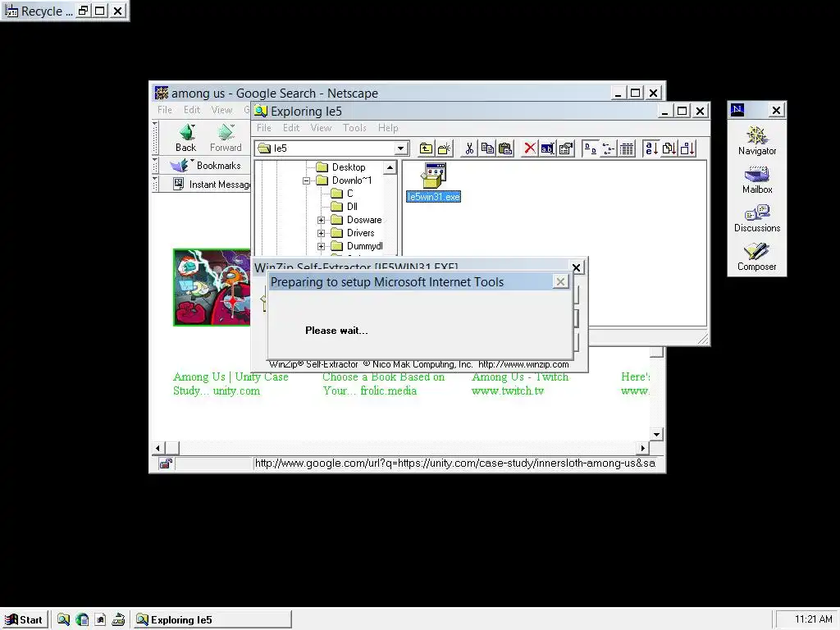Collapse the Downlo~1 folder tree node
The height and width of the screenshot is (630, 840).
[307, 180]
